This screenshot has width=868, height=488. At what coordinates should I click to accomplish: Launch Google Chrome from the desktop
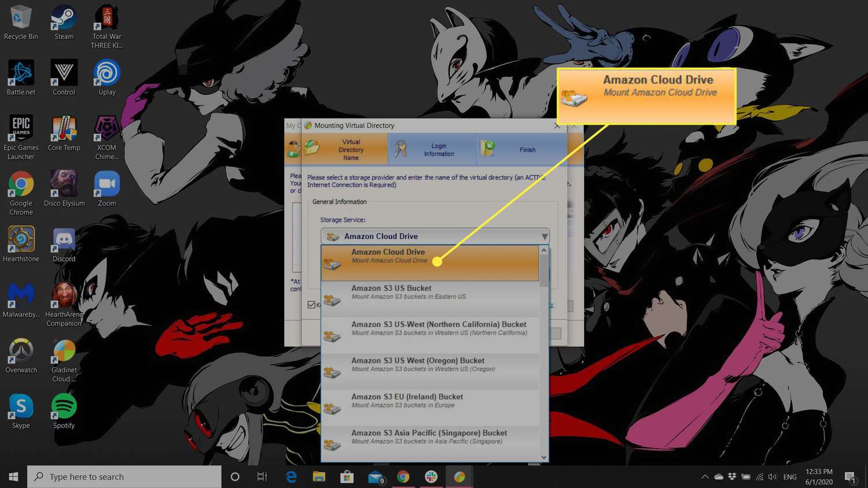21,194
